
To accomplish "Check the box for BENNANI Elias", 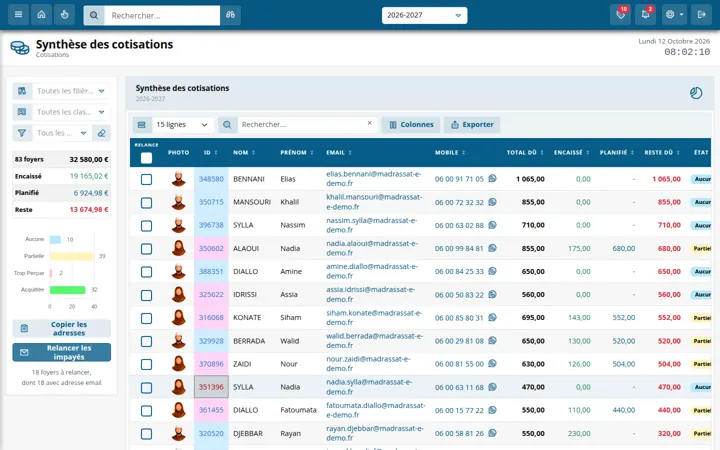I will click(x=146, y=180).
